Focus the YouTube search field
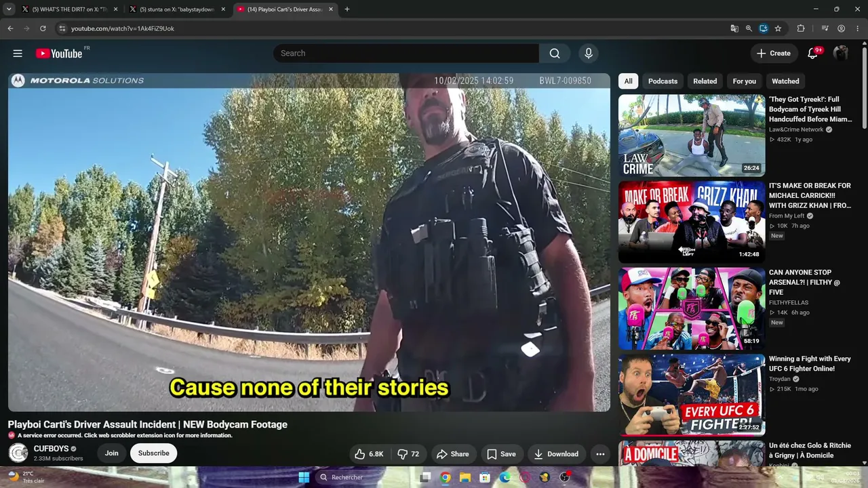Image resolution: width=868 pixels, height=488 pixels. pos(406,54)
